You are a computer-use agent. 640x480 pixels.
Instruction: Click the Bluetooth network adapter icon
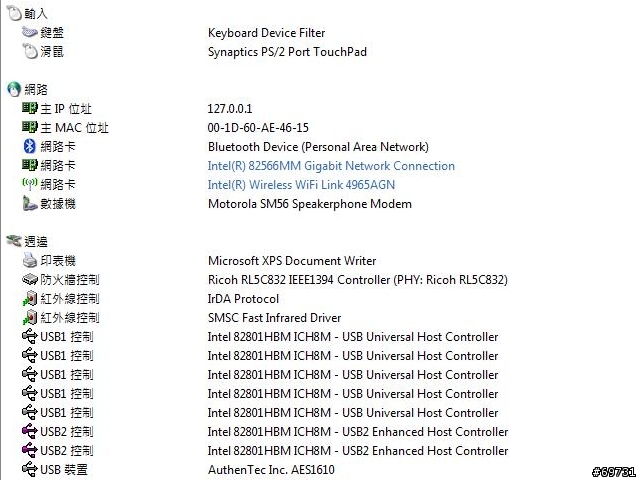point(30,147)
